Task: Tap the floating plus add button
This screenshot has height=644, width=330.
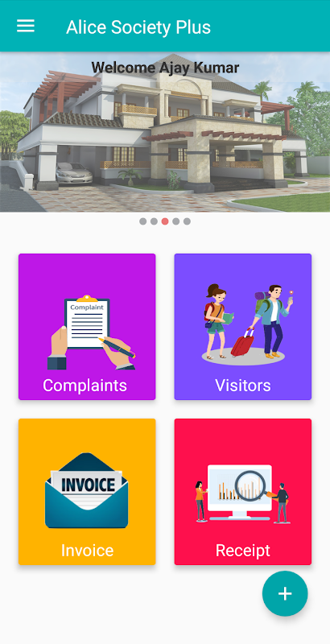Action: [x=285, y=593]
